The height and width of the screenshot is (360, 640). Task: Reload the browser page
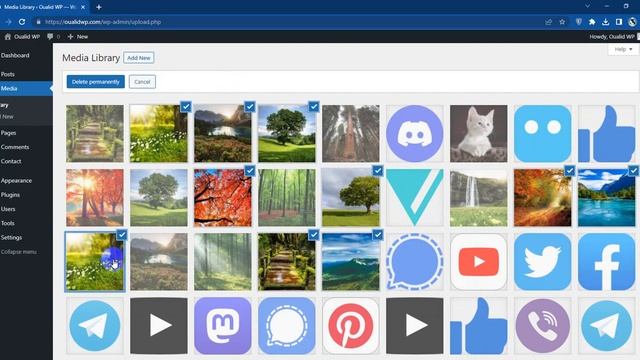pos(22,22)
